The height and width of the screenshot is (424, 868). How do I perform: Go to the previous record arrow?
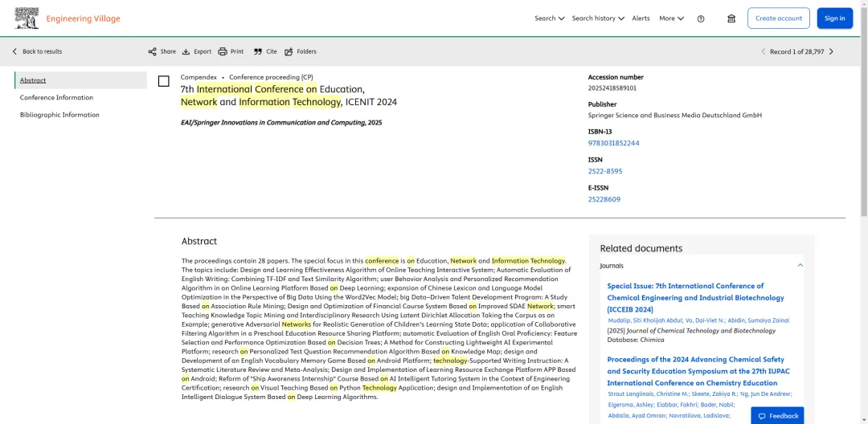(764, 51)
